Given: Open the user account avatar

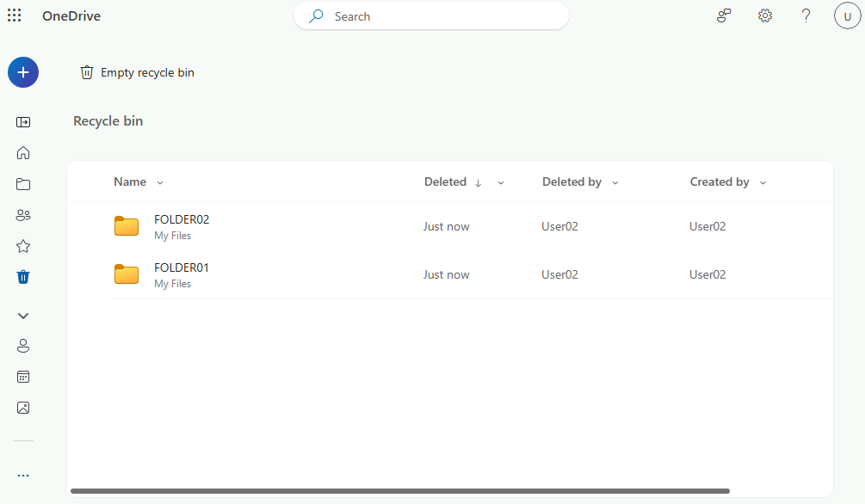Looking at the screenshot, I should click(847, 16).
